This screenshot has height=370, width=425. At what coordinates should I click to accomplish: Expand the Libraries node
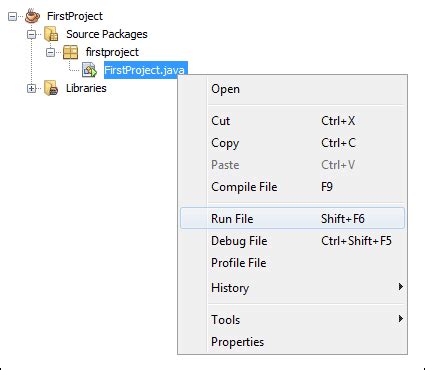coord(31,88)
